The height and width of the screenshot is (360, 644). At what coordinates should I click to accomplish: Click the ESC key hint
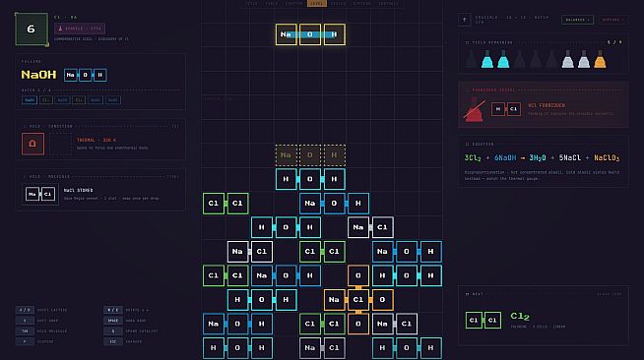(113, 341)
